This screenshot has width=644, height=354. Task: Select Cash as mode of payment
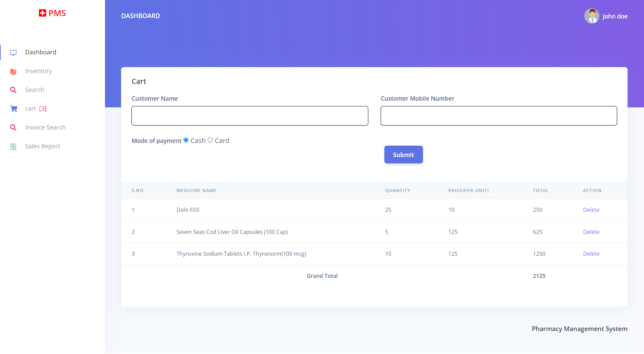[x=186, y=140]
